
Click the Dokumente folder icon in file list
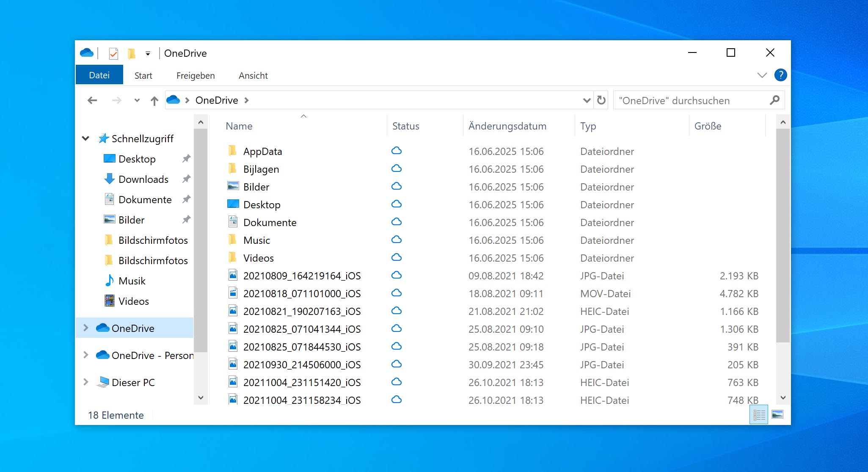pos(233,221)
